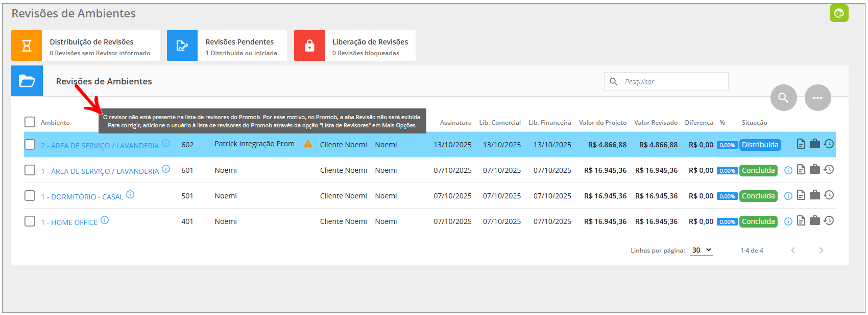The width and height of the screenshot is (868, 315).
Task: Click the blue info icon right of row 601's Concluída badge
Action: [x=788, y=170]
